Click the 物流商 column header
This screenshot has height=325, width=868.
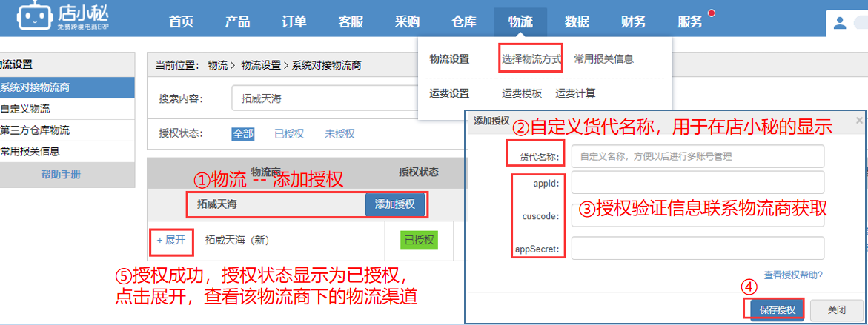(x=266, y=171)
